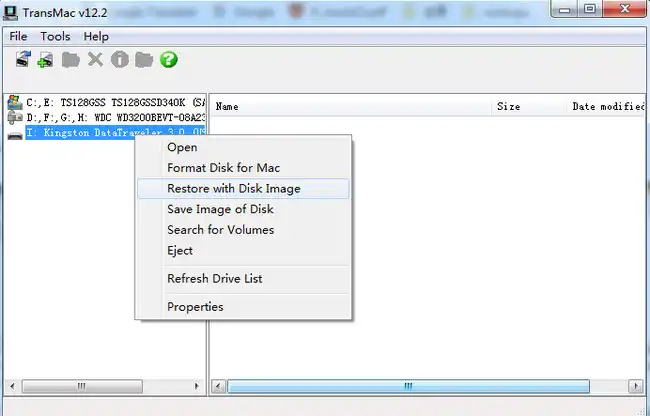The image size is (650, 416).
Task: Click the delete X toolbar icon
Action: (x=95, y=60)
